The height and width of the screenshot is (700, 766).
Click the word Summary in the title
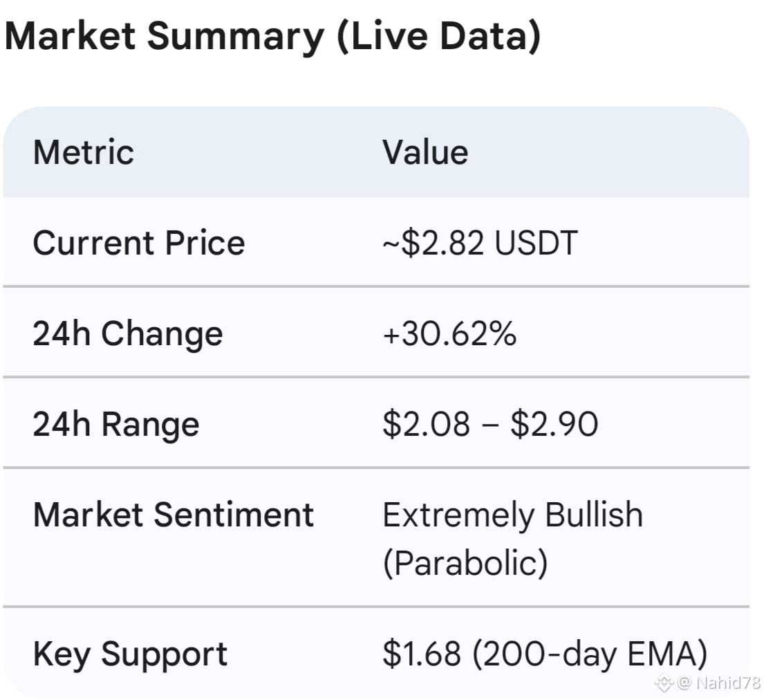click(236, 37)
